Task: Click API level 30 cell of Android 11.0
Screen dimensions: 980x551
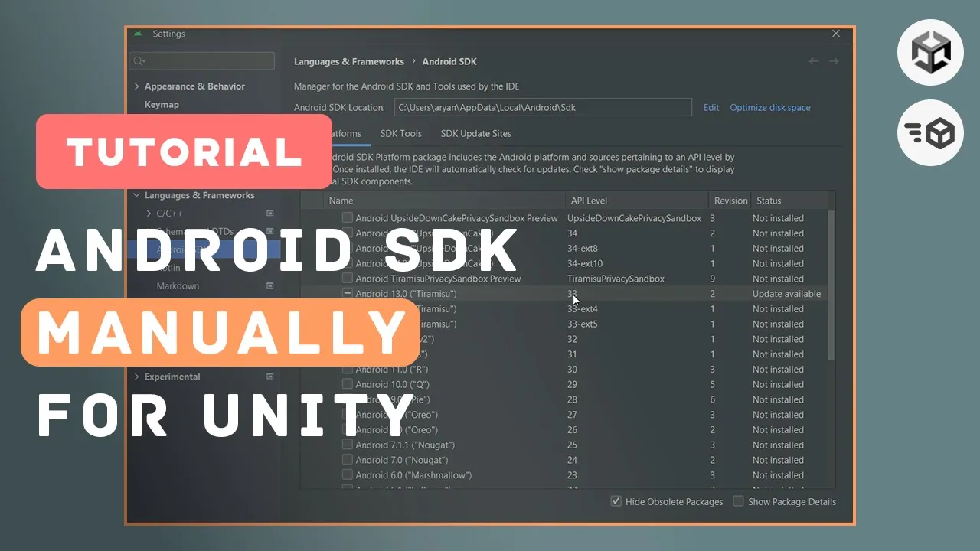Action: (x=572, y=370)
